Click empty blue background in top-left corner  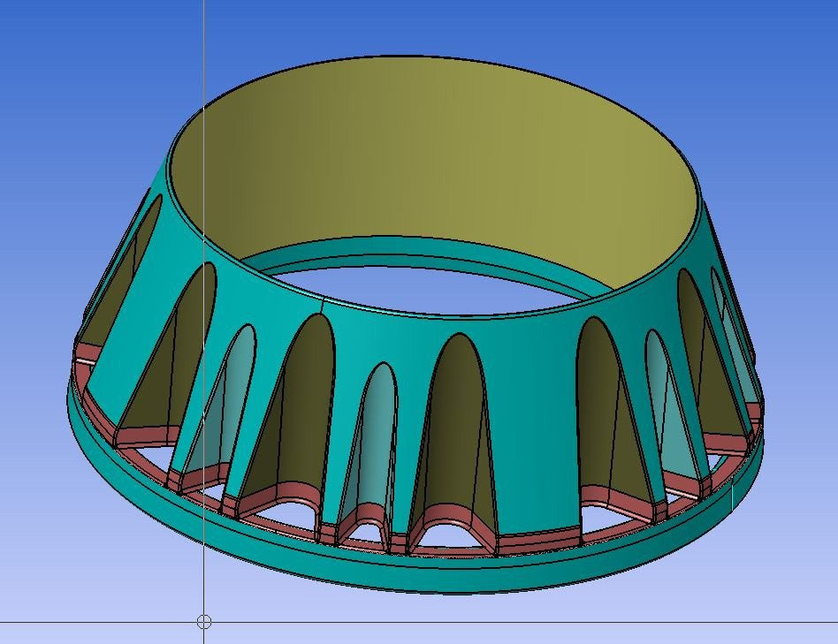pyautogui.click(x=53, y=44)
